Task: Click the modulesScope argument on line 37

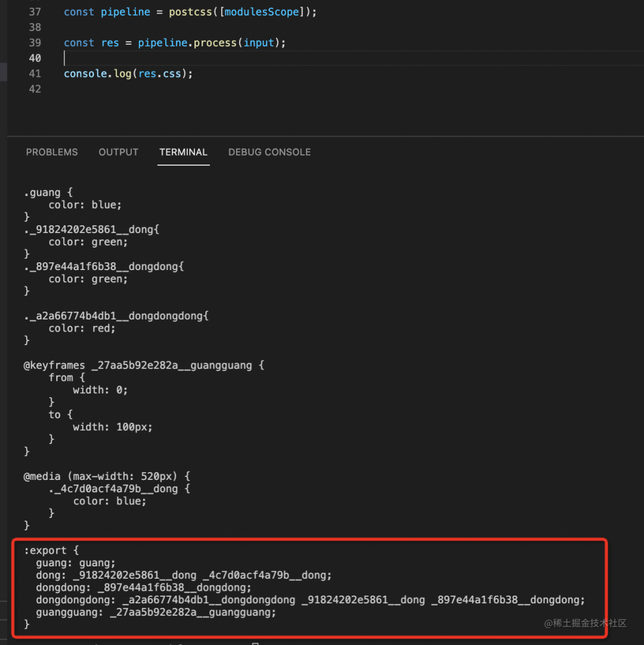Action: coord(262,12)
